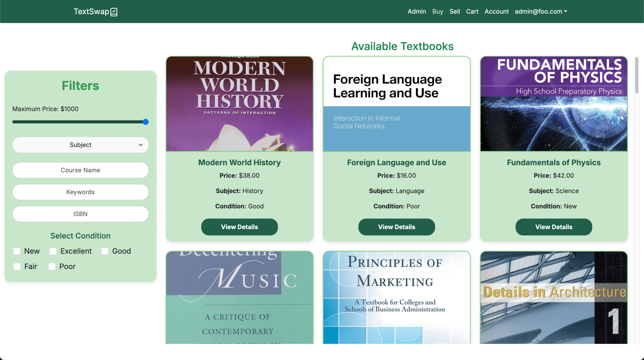Image resolution: width=644 pixels, height=360 pixels.
Task: Open the admin@foo.com account dropdown
Action: pyautogui.click(x=541, y=12)
